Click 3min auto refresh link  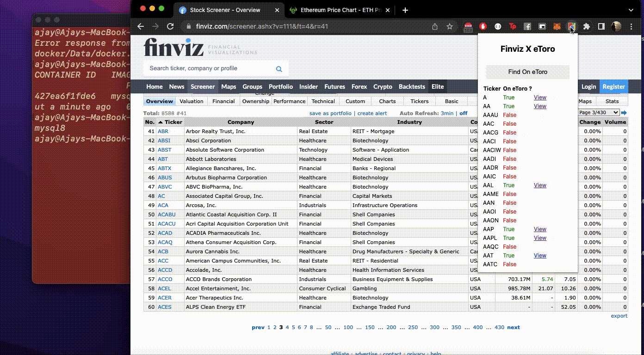447,113
